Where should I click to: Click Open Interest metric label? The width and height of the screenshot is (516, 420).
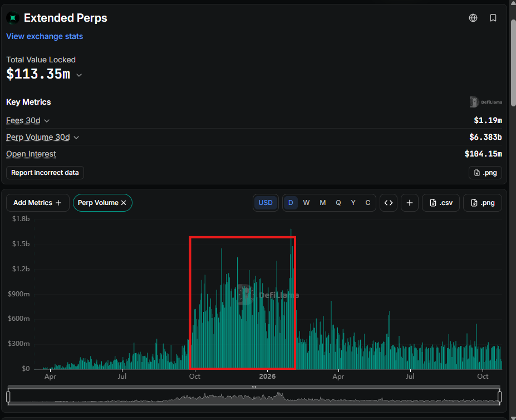point(31,154)
